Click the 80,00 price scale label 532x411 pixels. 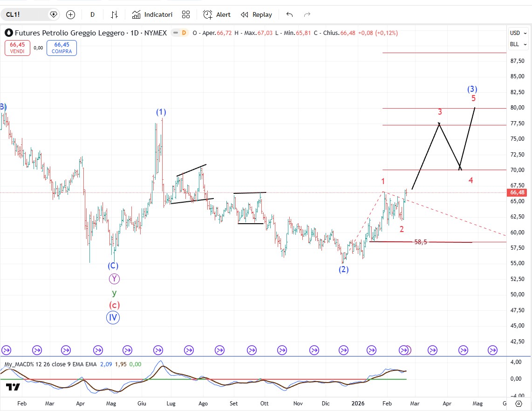(517, 108)
